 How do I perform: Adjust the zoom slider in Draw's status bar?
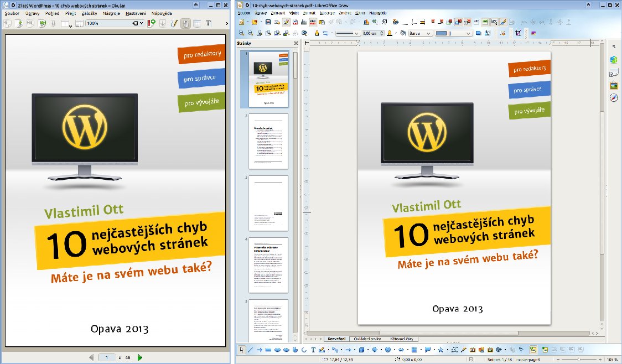click(x=578, y=360)
